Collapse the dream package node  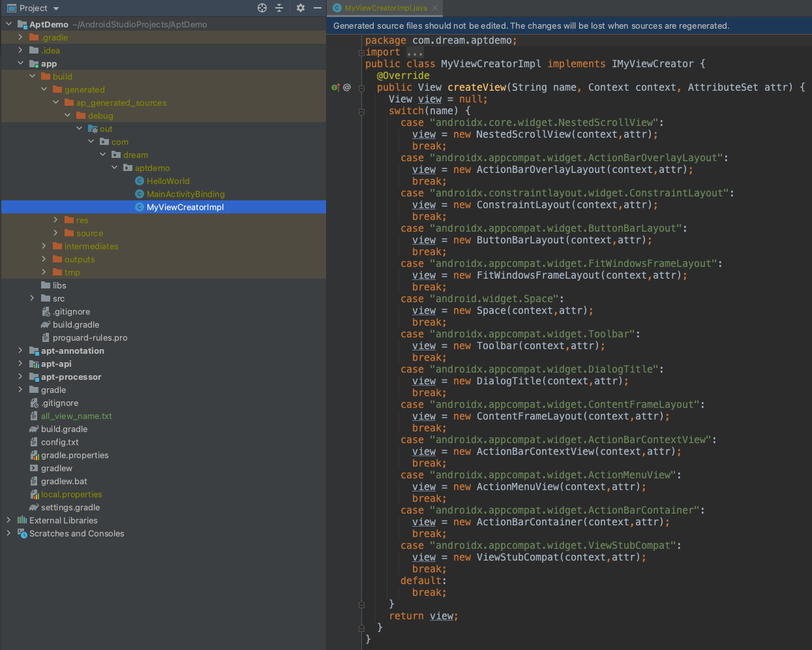(x=102, y=155)
